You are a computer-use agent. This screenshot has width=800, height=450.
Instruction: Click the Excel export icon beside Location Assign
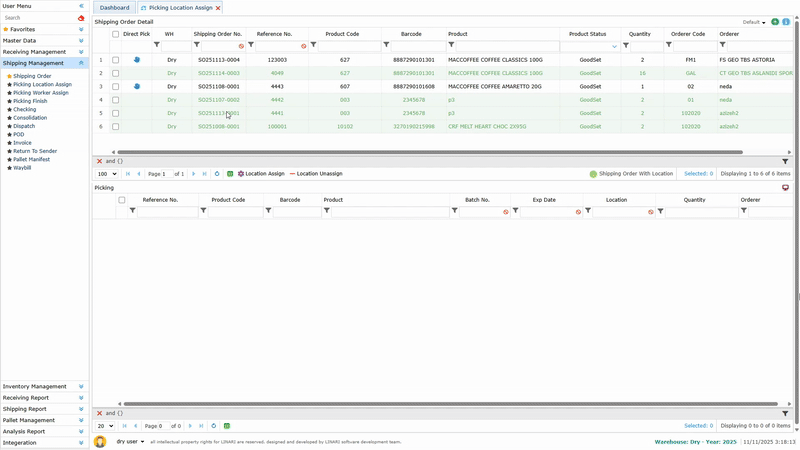pyautogui.click(x=229, y=174)
